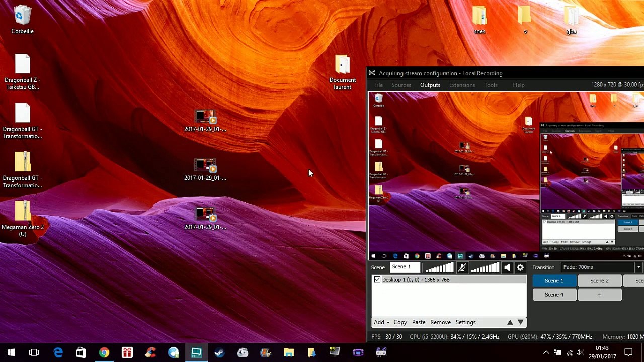Open the system volume tray icon
The height and width of the screenshot is (362, 644).
point(580,352)
